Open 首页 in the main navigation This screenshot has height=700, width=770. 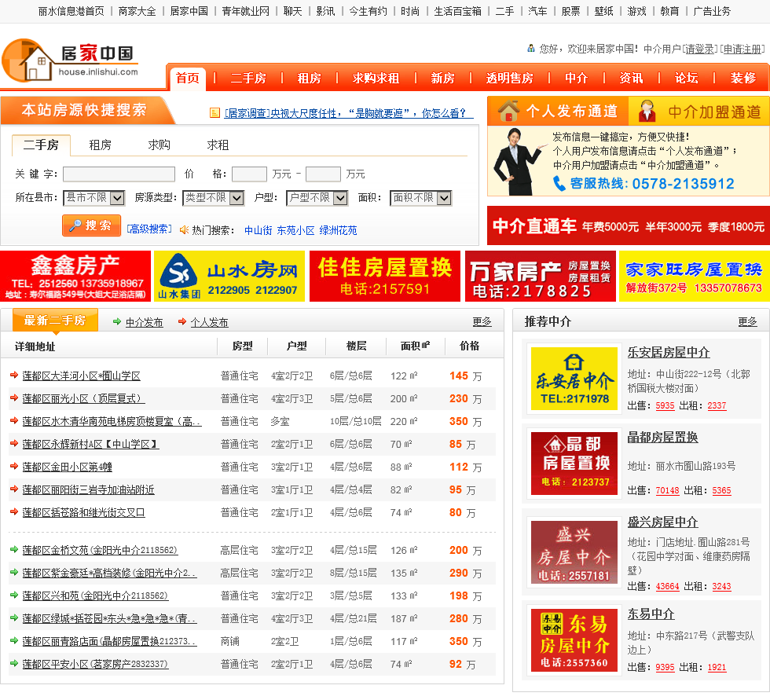188,78
